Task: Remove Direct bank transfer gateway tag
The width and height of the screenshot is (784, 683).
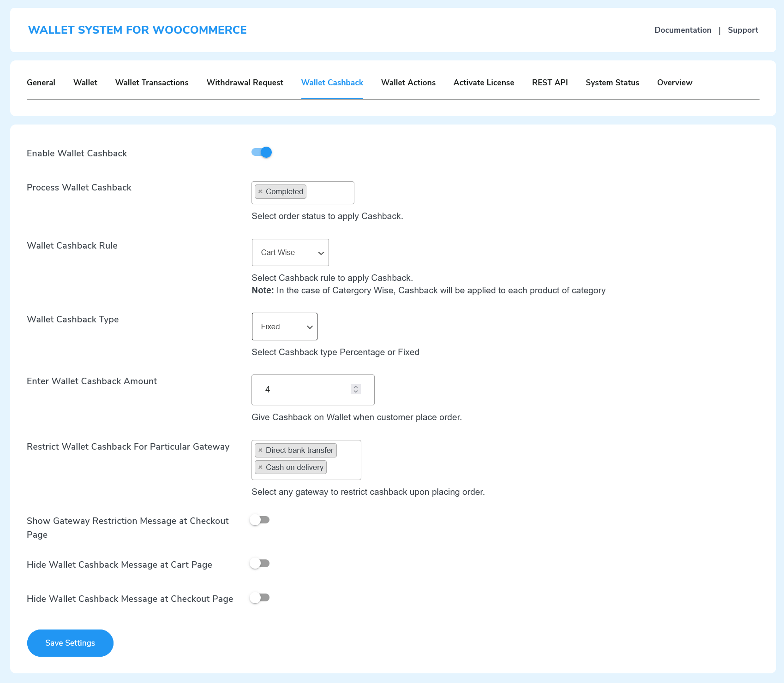Action: (x=260, y=451)
